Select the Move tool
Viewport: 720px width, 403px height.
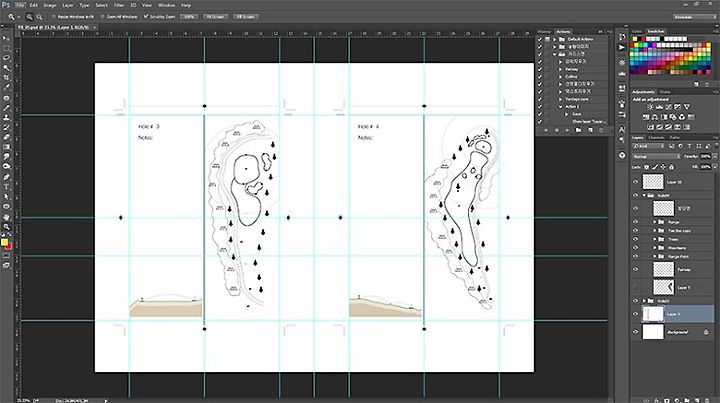pos(6,38)
